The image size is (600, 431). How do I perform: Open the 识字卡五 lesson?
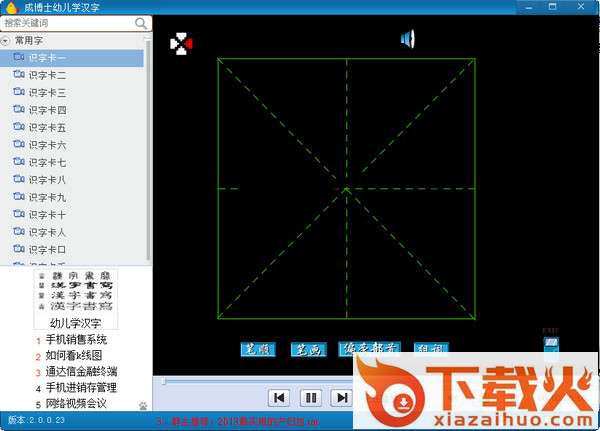[47, 128]
